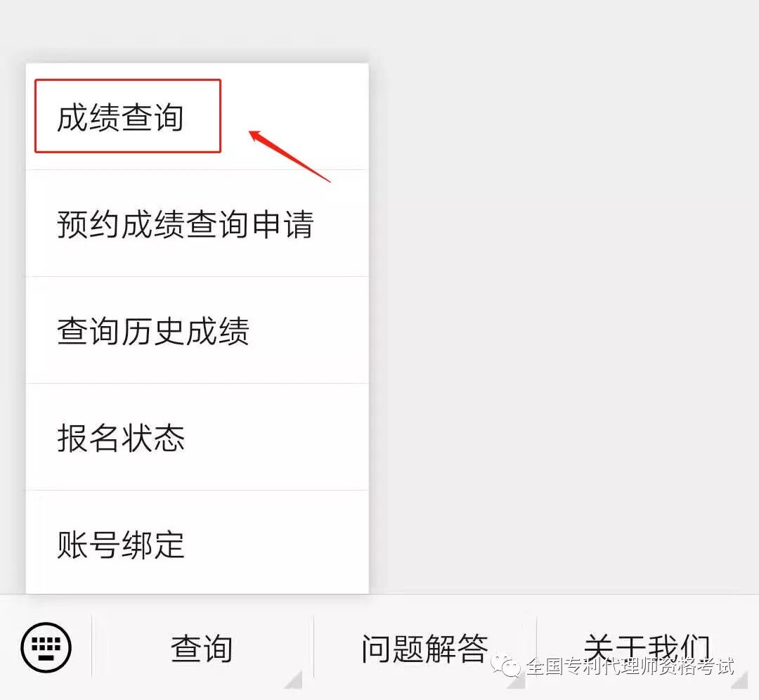The height and width of the screenshot is (700, 759).
Task: Expand the 查询 submenu triangle indicator
Action: coord(294,679)
